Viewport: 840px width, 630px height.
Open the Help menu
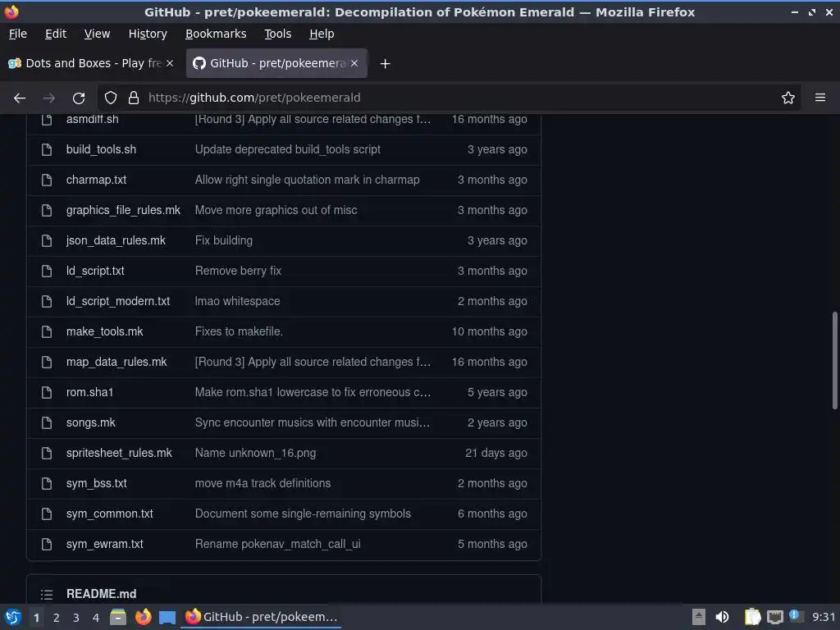[x=322, y=34]
